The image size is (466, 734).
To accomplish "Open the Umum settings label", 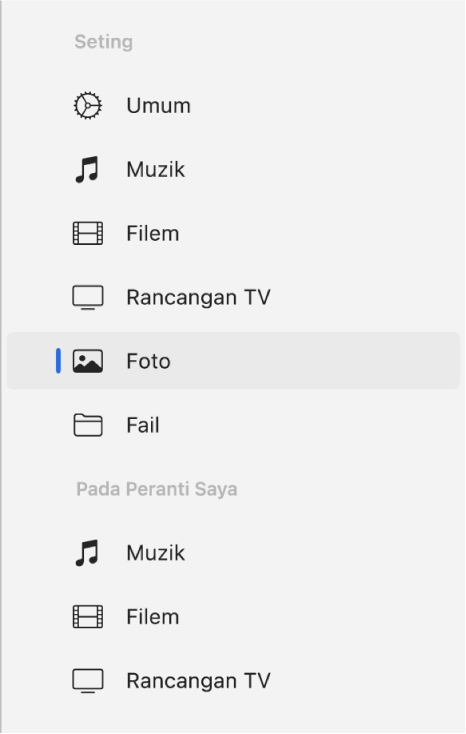I will point(159,105).
